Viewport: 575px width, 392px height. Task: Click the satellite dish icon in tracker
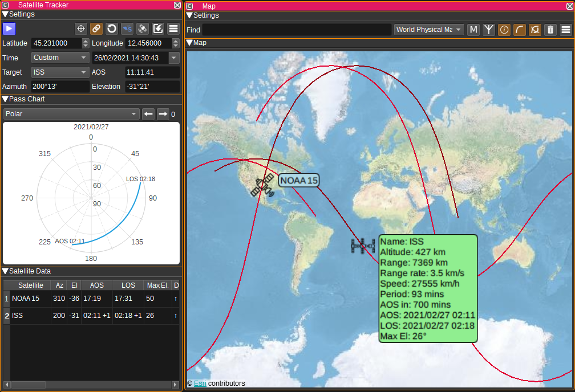(142, 28)
